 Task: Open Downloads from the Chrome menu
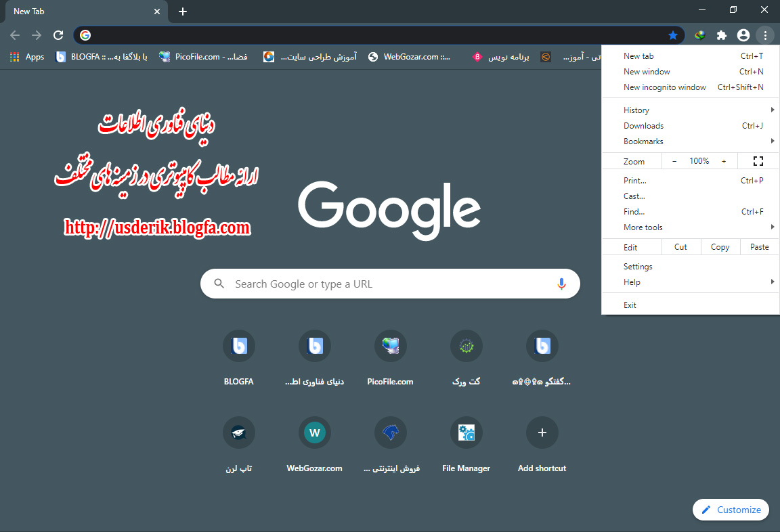643,125
